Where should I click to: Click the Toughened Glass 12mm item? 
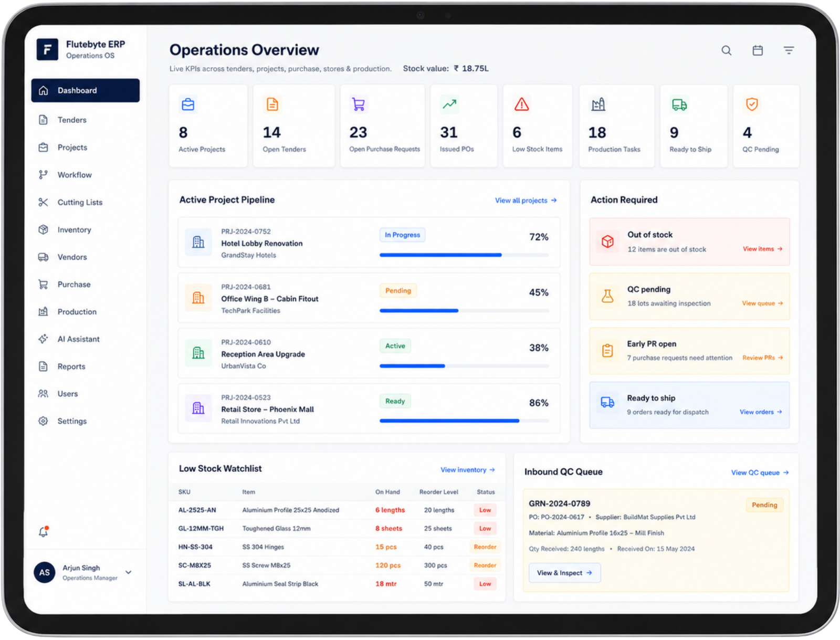click(276, 529)
